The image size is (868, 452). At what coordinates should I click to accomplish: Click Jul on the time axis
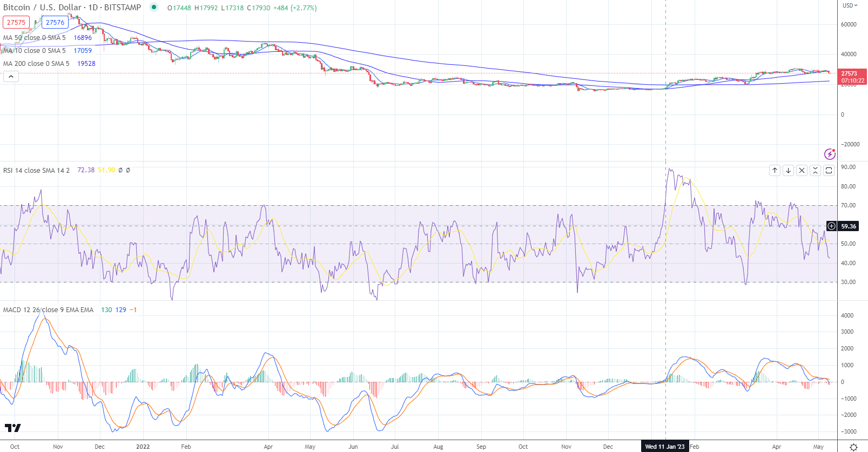click(395, 447)
